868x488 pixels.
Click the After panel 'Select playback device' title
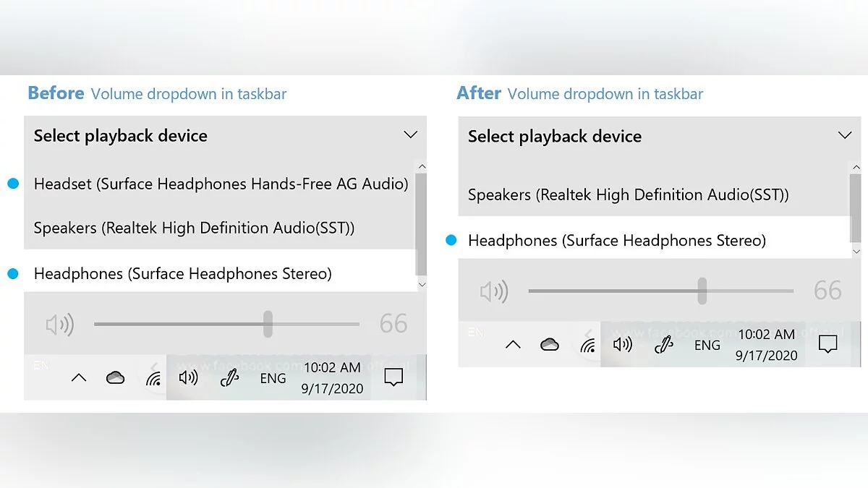(555, 137)
